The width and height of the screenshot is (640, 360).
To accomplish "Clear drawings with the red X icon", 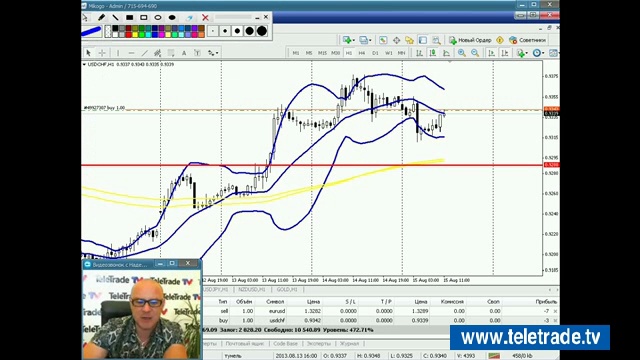I will [205, 18].
